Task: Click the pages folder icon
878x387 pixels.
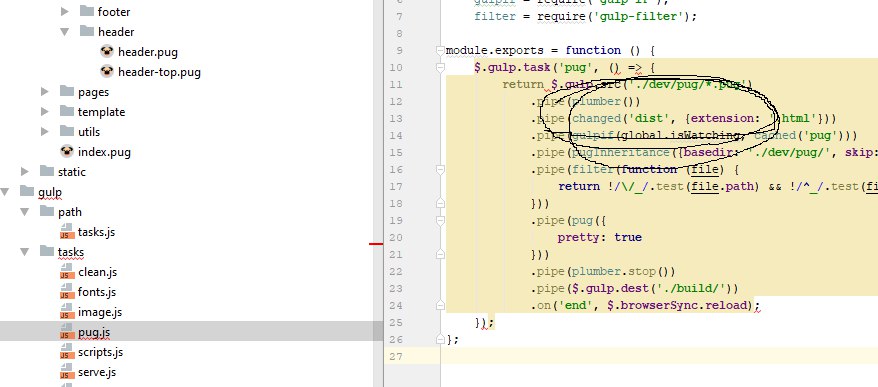Action: [67, 91]
